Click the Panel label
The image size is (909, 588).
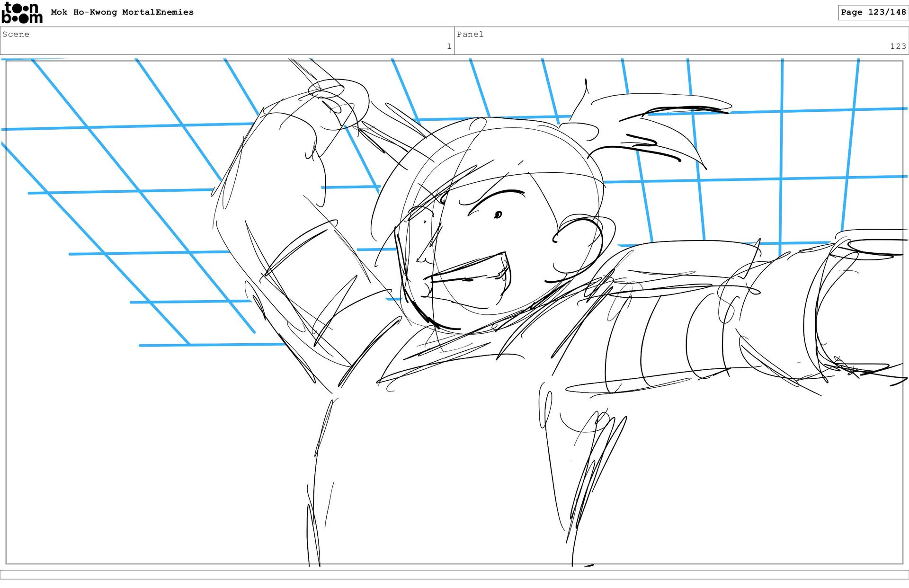470,34
